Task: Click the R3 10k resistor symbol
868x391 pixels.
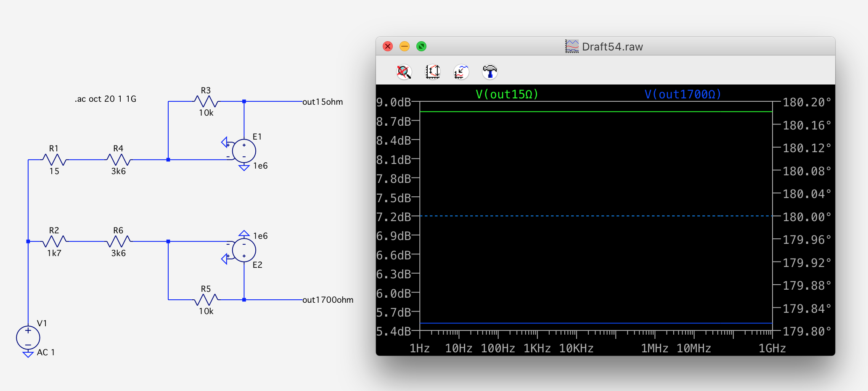Action: point(206,101)
